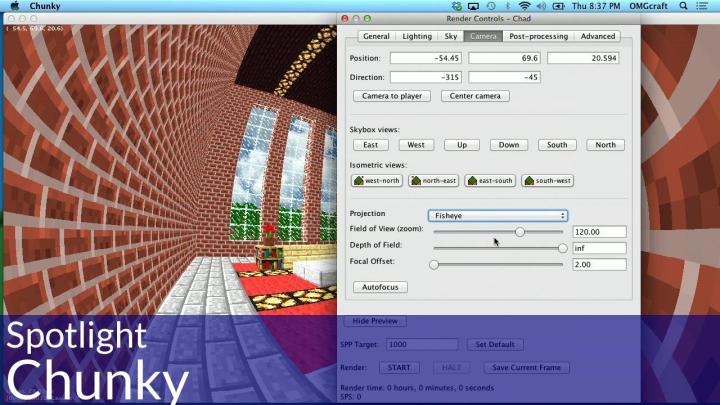This screenshot has width=720, height=405.
Task: Click the Direction yaw field -315
Action: (426, 77)
